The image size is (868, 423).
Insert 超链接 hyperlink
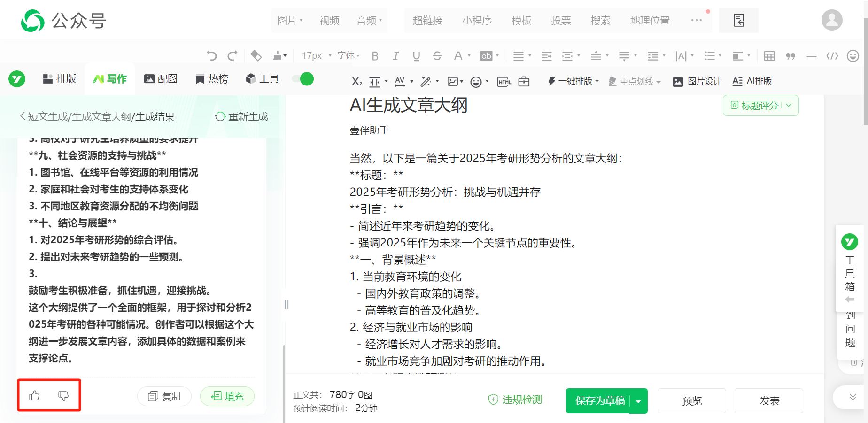tap(427, 20)
